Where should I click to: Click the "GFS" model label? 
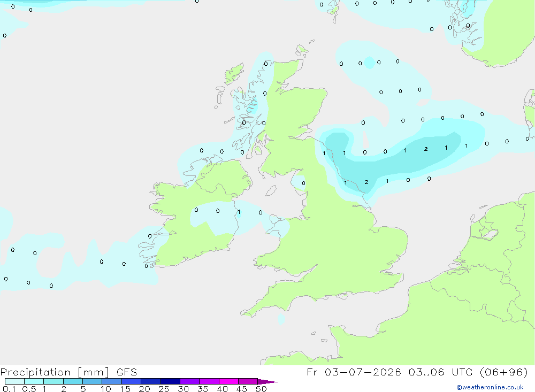(127, 372)
